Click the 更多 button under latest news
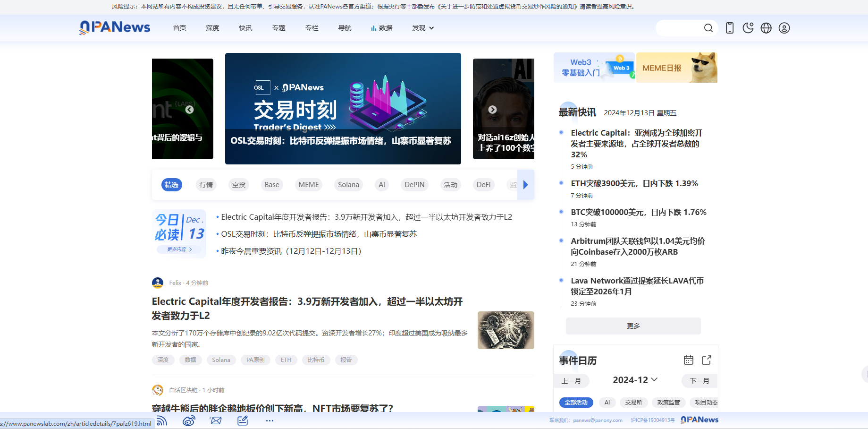Viewport: 868px width, 429px height. tap(633, 326)
